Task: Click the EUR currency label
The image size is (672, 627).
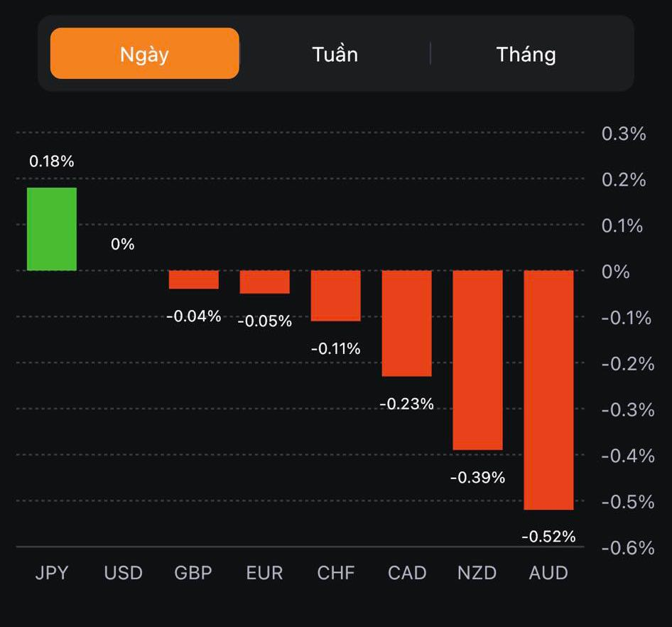Action: tap(264, 573)
